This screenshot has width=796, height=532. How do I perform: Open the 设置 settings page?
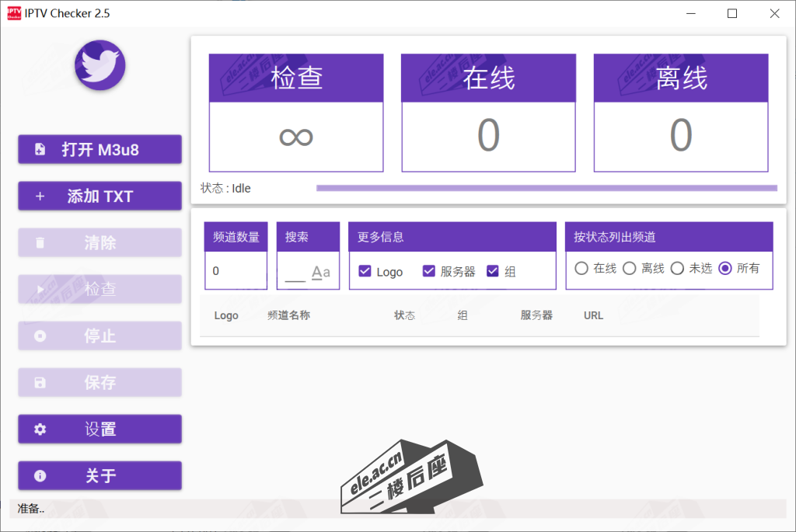tap(100, 429)
